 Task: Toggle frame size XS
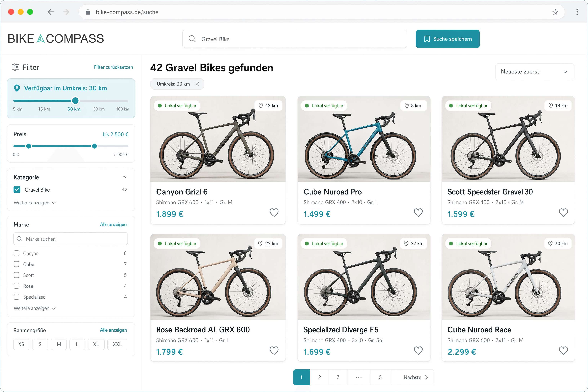[x=21, y=344]
